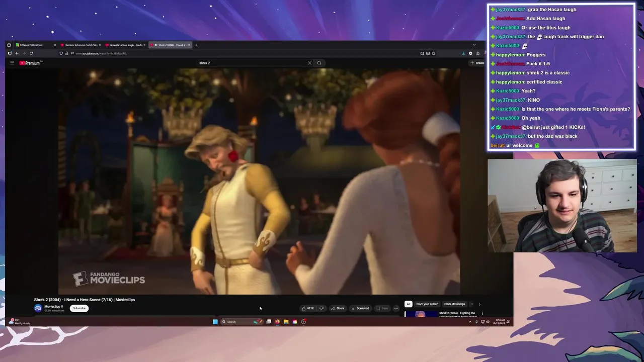The width and height of the screenshot is (644, 362).
Task: Click the shield tracking protection icon in the address bar
Action: tap(61, 53)
